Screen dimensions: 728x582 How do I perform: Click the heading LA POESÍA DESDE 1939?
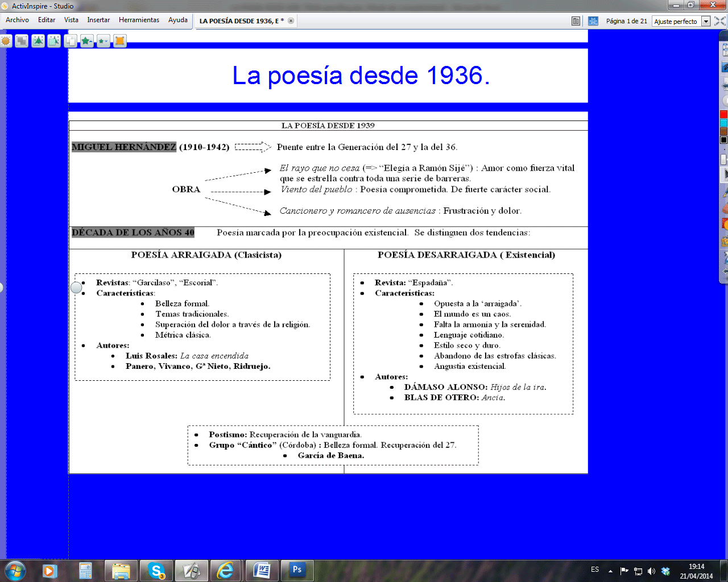point(328,126)
